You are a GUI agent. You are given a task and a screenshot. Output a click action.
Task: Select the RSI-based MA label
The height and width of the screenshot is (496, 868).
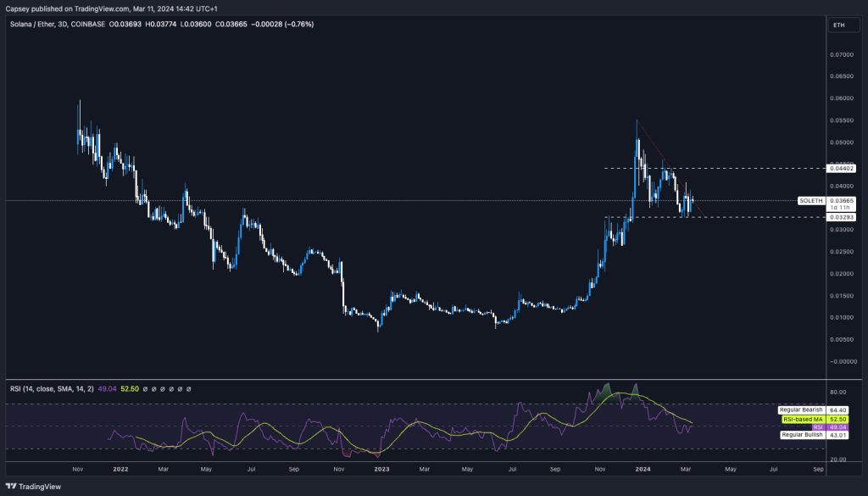pyautogui.click(x=803, y=419)
